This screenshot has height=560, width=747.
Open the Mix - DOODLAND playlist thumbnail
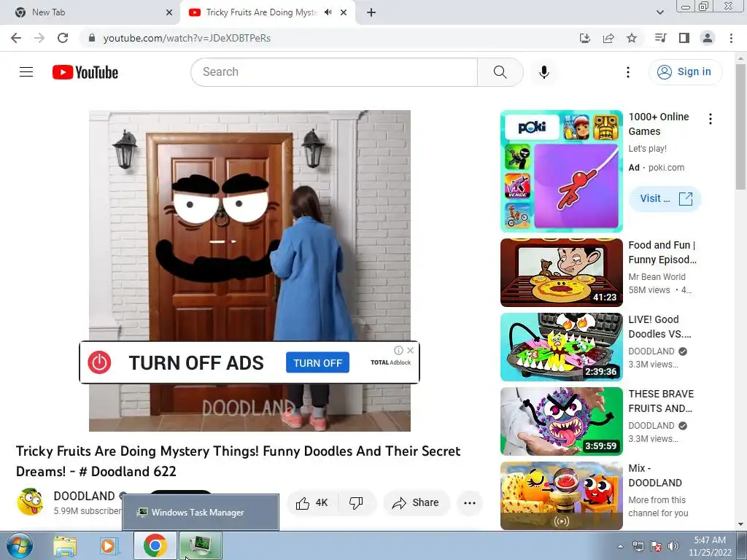pos(562,496)
